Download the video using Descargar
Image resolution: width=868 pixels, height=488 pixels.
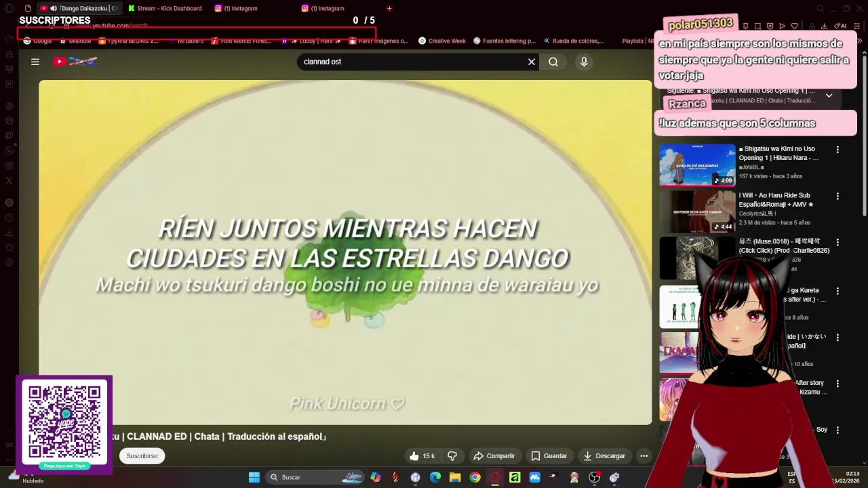[604, 456]
